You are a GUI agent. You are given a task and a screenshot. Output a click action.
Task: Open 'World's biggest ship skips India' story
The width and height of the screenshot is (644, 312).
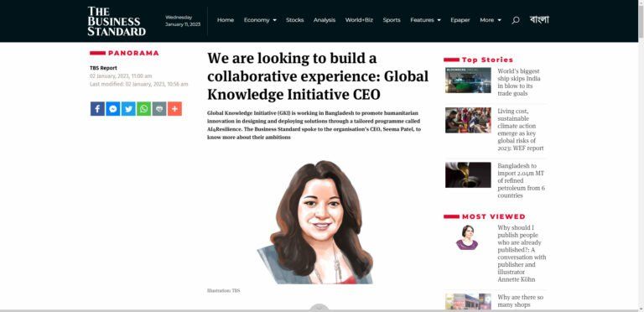pyautogui.click(x=519, y=82)
